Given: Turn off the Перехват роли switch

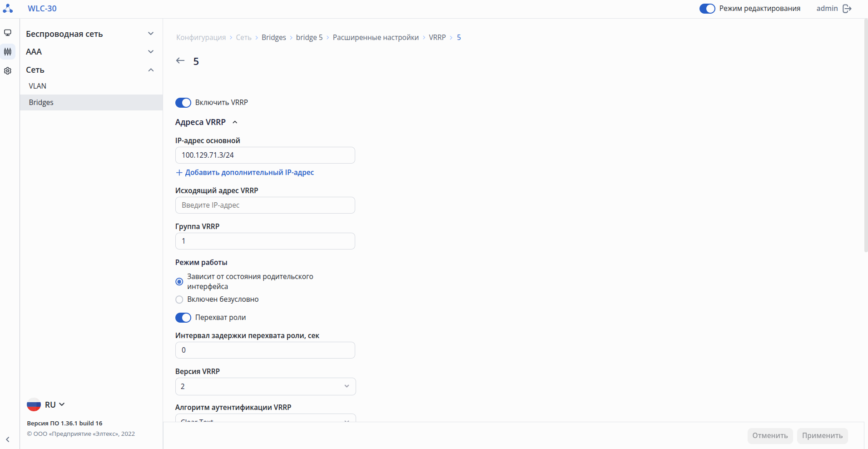Looking at the screenshot, I should click(183, 318).
